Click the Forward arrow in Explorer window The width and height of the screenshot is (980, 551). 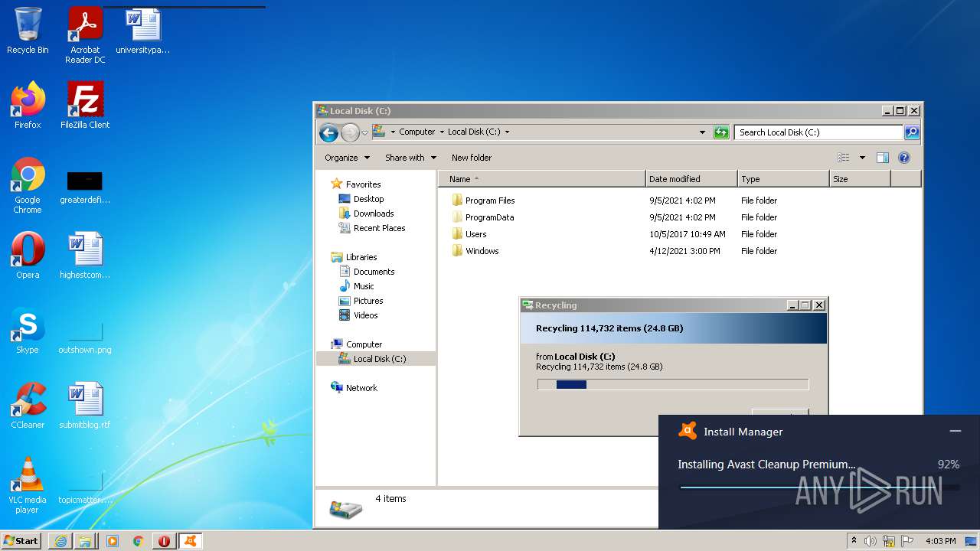tap(350, 132)
